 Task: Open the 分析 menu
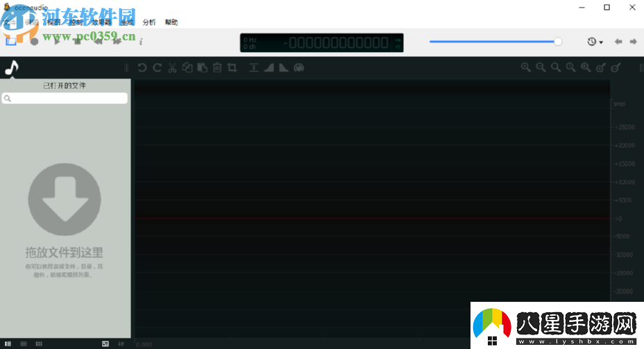149,22
